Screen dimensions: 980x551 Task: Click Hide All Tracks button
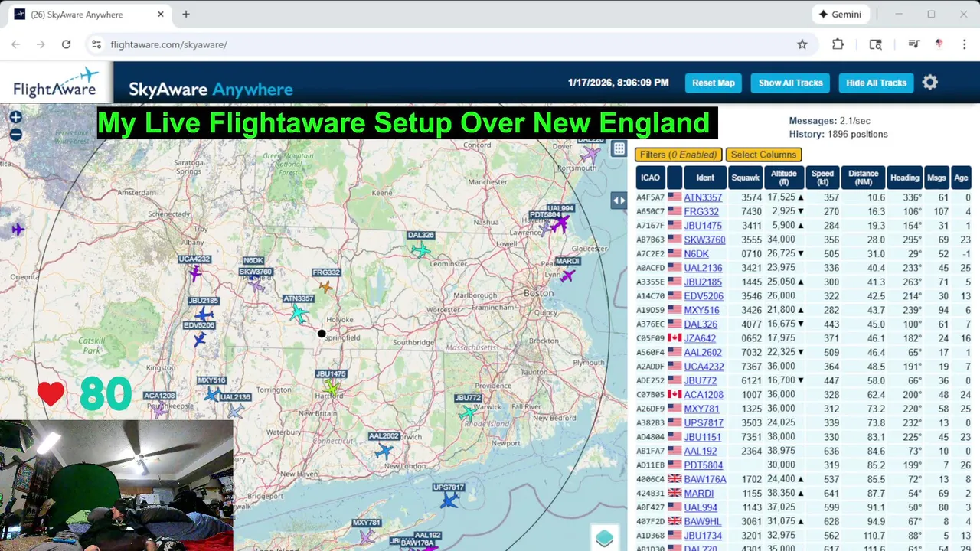click(x=876, y=83)
